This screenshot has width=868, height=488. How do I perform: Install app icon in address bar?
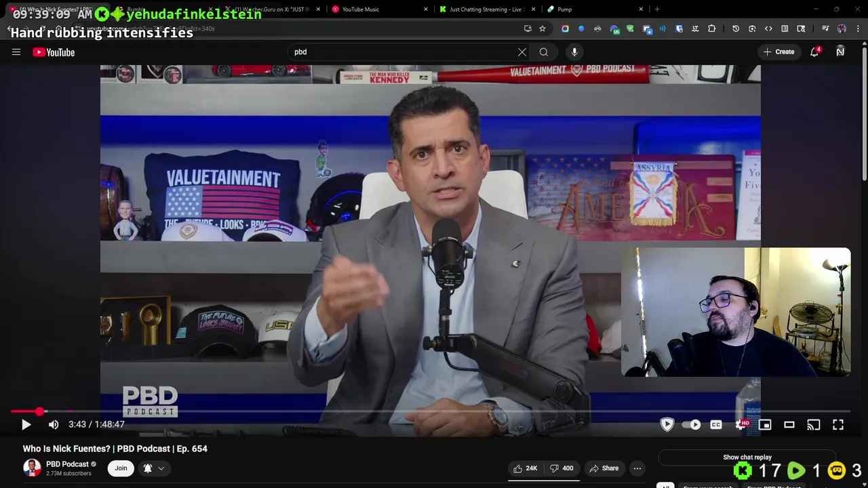click(x=528, y=28)
